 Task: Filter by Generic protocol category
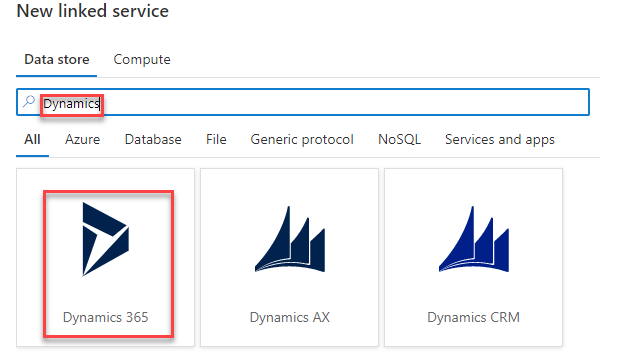302,140
